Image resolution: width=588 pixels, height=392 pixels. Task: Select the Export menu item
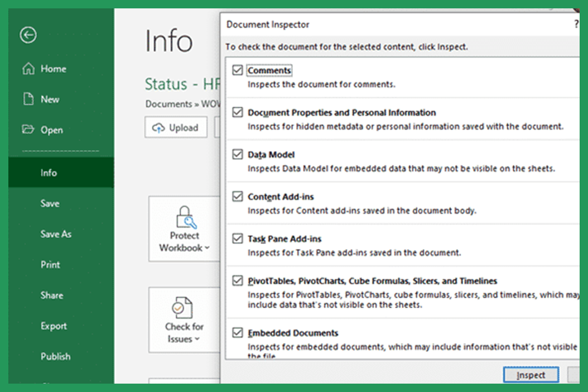point(53,326)
